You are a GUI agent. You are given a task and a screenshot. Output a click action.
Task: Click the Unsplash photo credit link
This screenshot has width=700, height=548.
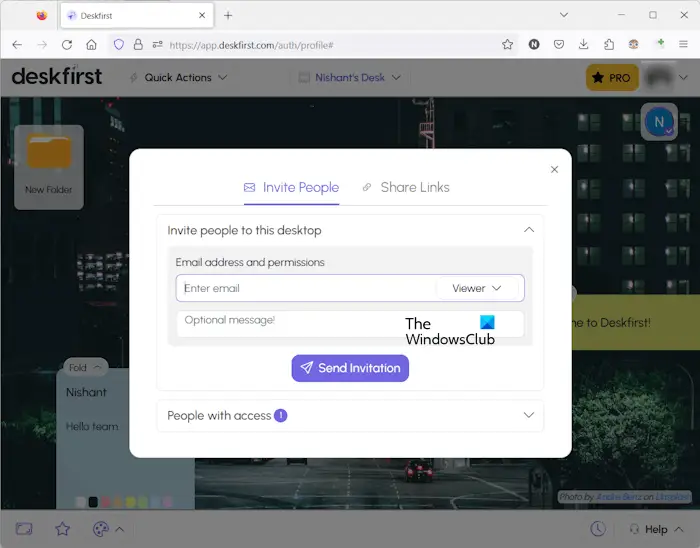click(x=673, y=497)
